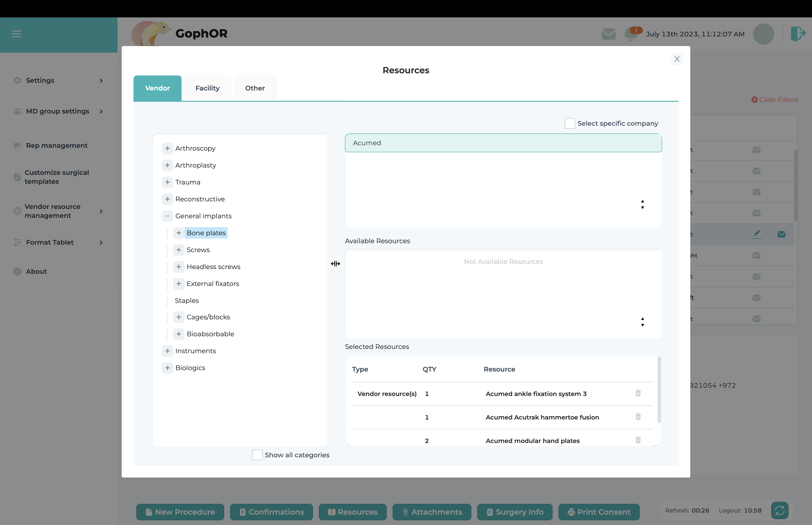Image resolution: width=812 pixels, height=525 pixels.
Task: Collapse the General implants category
Action: click(x=167, y=216)
